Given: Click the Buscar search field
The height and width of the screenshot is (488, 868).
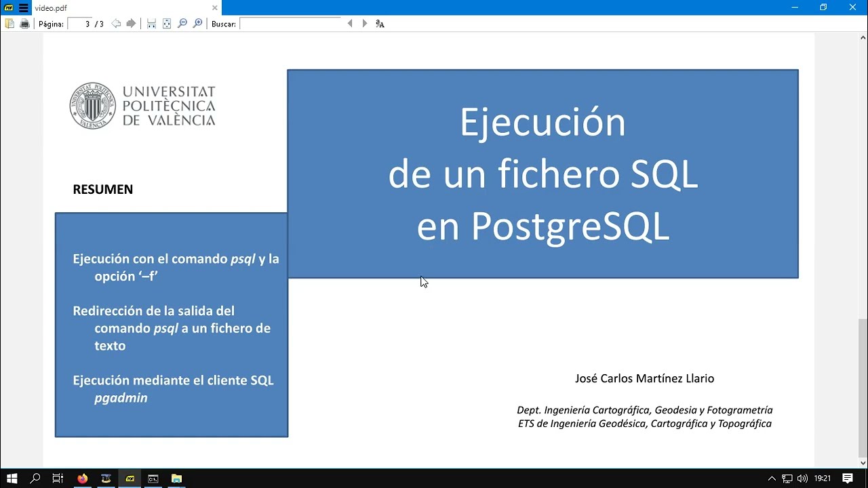Looking at the screenshot, I should (x=290, y=24).
